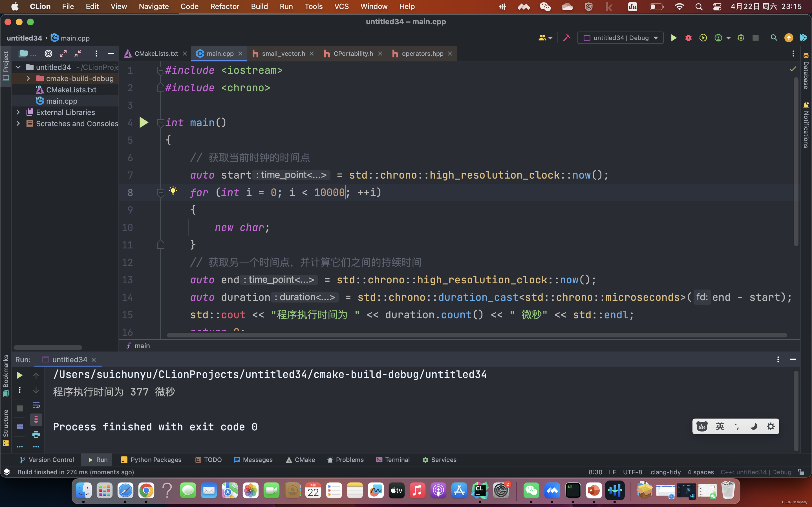Expand External Libraries tree node

click(x=18, y=112)
